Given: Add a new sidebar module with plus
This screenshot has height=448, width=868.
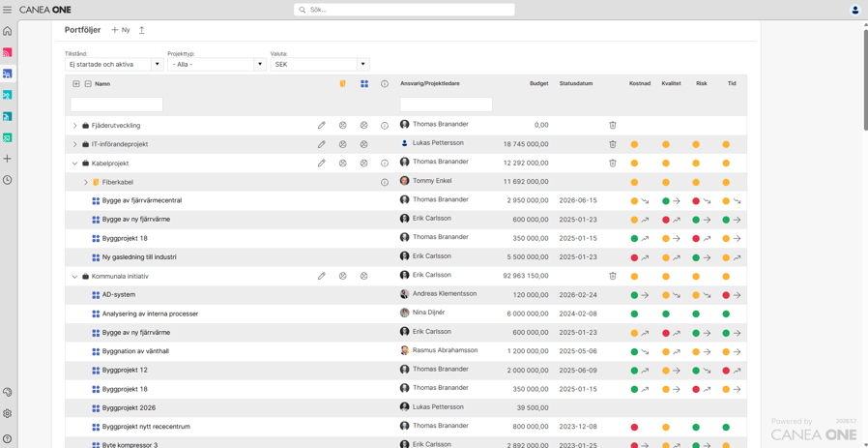Looking at the screenshot, I should click(7, 159).
